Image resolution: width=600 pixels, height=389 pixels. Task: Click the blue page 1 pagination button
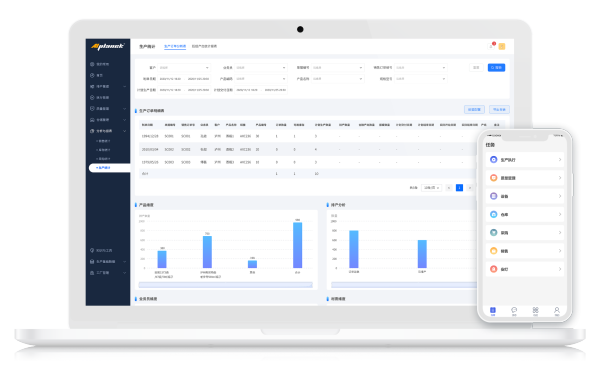point(460,188)
